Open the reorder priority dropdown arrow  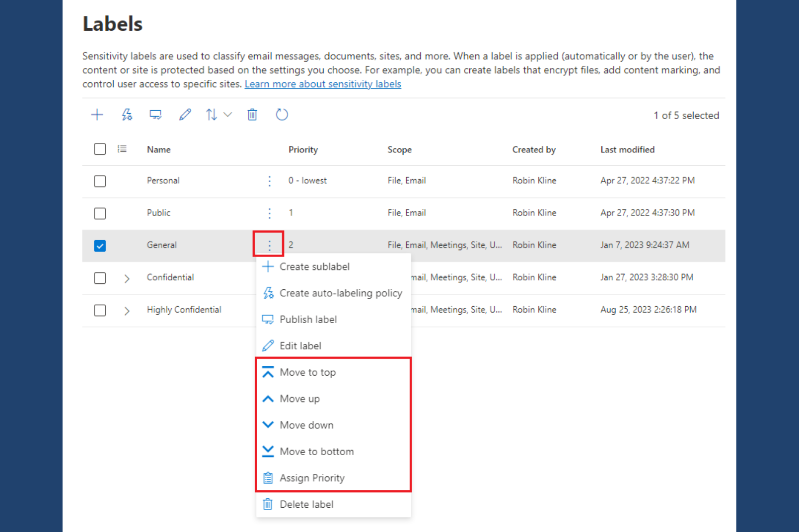(x=228, y=115)
